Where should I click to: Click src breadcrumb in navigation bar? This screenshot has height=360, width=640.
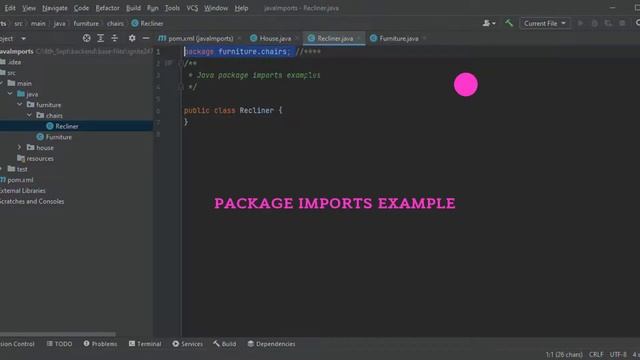point(18,23)
